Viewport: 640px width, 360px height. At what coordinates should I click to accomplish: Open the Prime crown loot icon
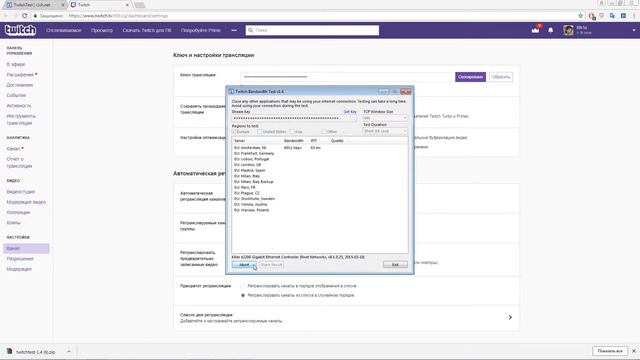[536, 30]
